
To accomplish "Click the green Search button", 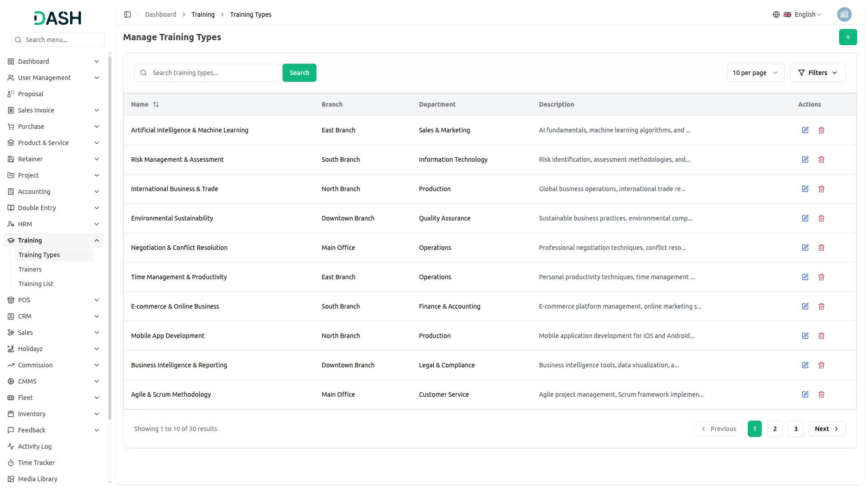I will [x=299, y=73].
